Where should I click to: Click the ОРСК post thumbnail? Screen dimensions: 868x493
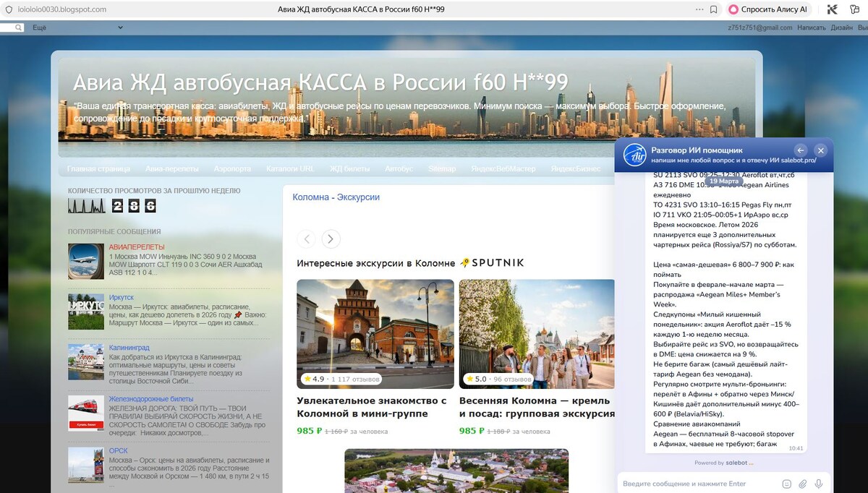86,466
